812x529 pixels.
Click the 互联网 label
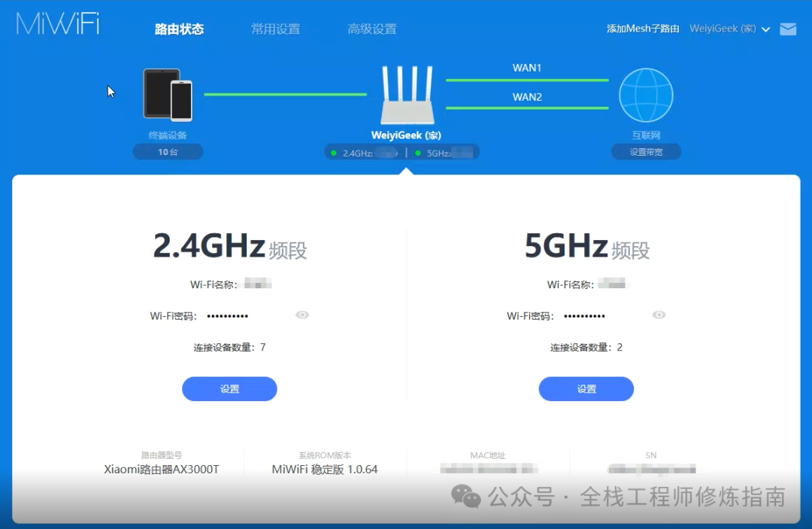click(646, 135)
